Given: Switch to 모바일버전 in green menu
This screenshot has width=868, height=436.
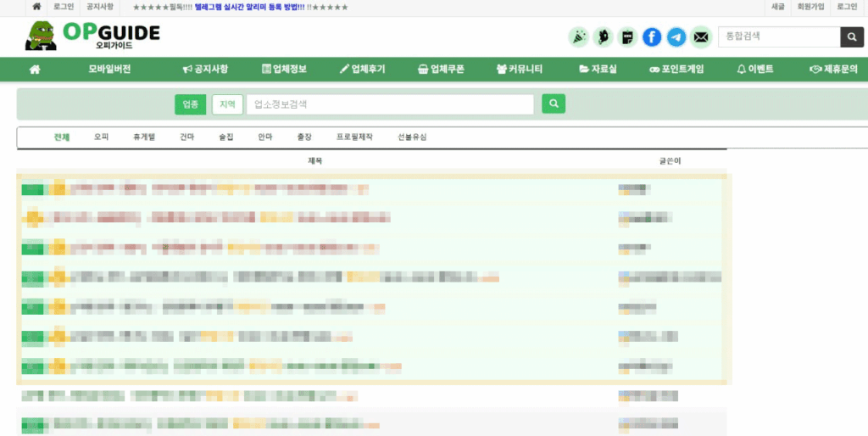Looking at the screenshot, I should (109, 70).
